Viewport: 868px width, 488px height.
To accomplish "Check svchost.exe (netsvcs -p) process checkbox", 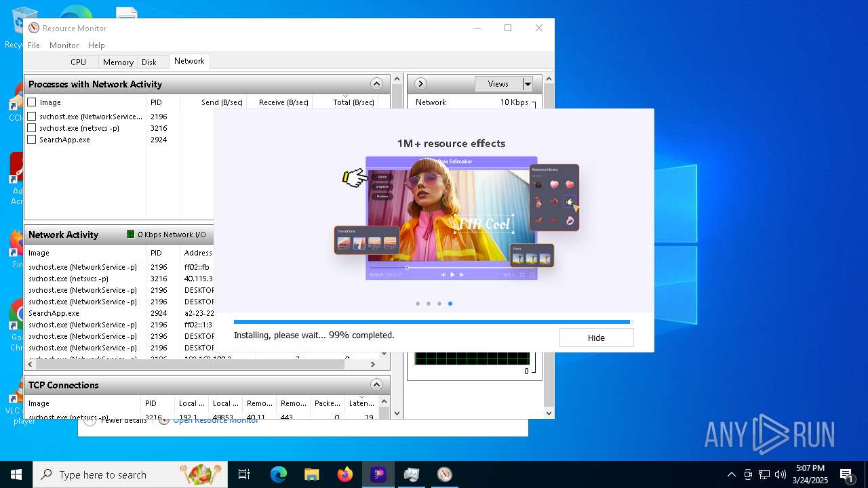I will pyautogui.click(x=32, y=128).
